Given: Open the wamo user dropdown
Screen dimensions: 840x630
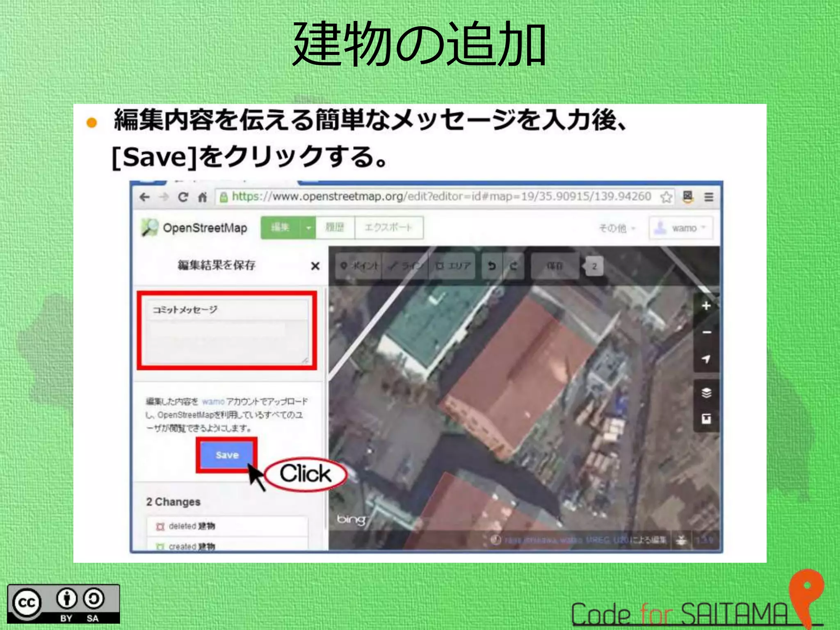Looking at the screenshot, I should tap(681, 228).
